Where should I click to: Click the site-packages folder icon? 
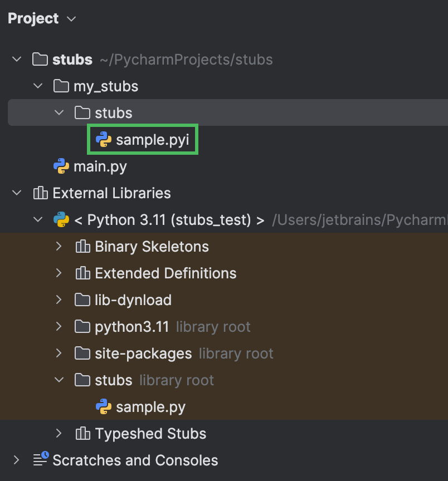tap(81, 353)
